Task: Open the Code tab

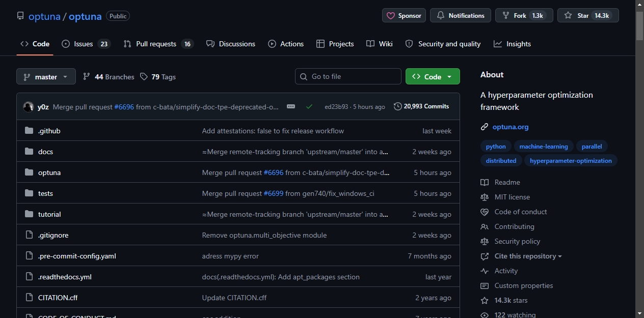Action: 35,44
